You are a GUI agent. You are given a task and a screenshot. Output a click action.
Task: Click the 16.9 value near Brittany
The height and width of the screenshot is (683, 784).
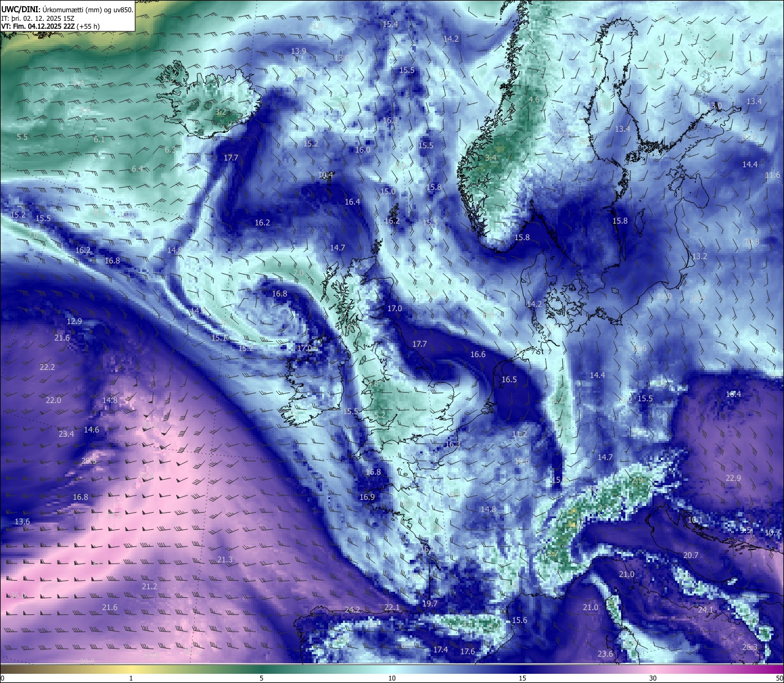coord(367,497)
